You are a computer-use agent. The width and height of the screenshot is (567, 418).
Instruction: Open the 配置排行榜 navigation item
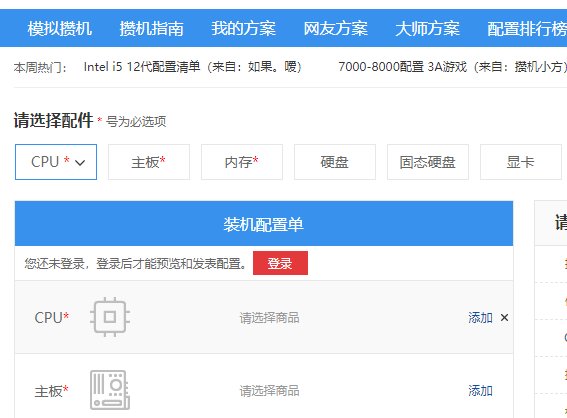click(x=527, y=29)
